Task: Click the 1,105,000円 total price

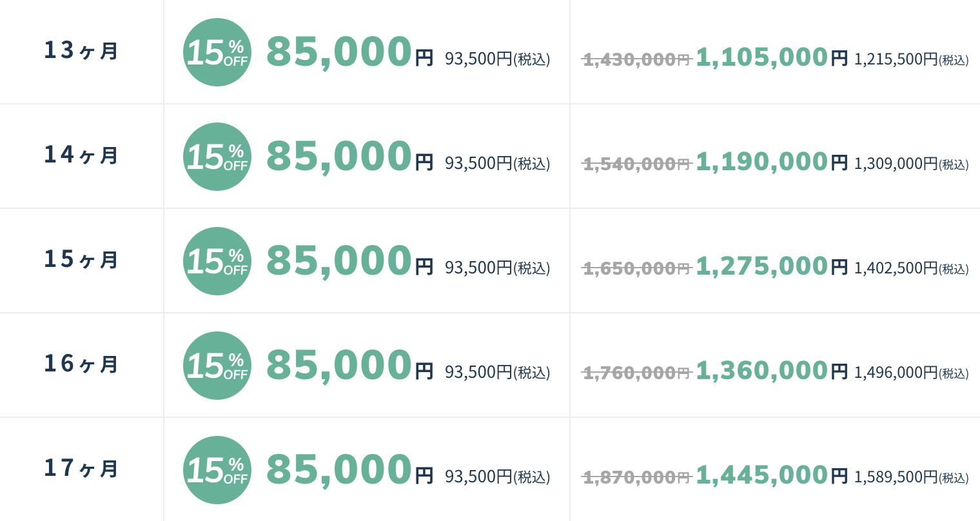Action: pyautogui.click(x=772, y=57)
